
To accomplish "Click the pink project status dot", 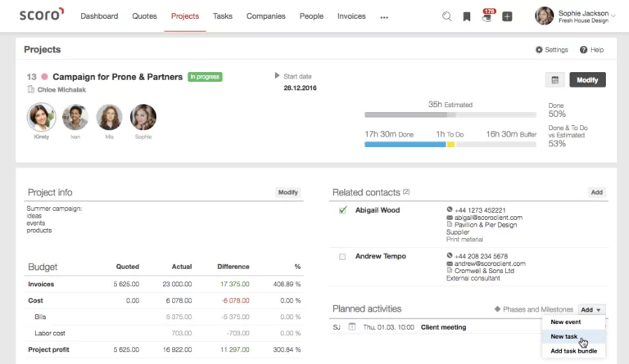I will pos(44,77).
